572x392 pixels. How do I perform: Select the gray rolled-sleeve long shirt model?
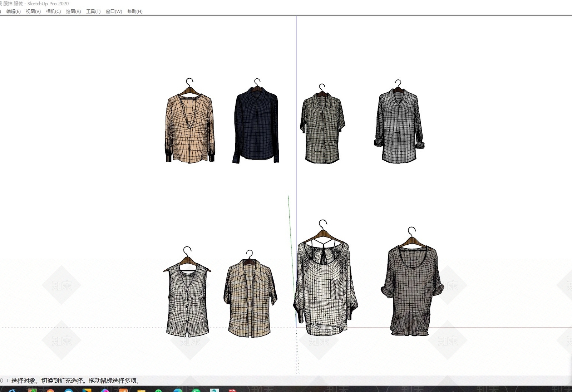(x=399, y=122)
